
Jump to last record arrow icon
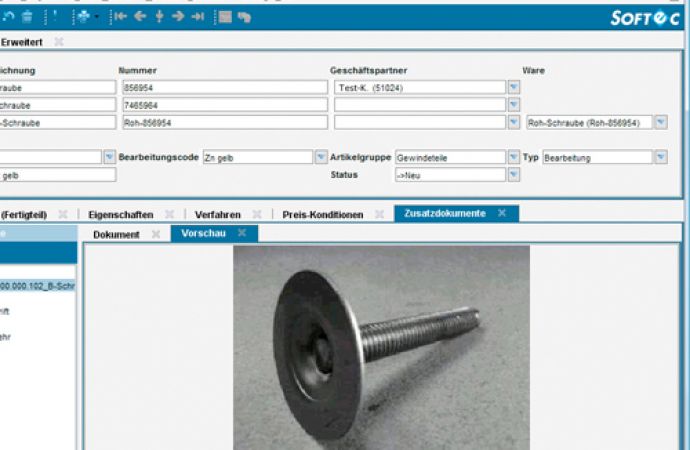(x=198, y=17)
